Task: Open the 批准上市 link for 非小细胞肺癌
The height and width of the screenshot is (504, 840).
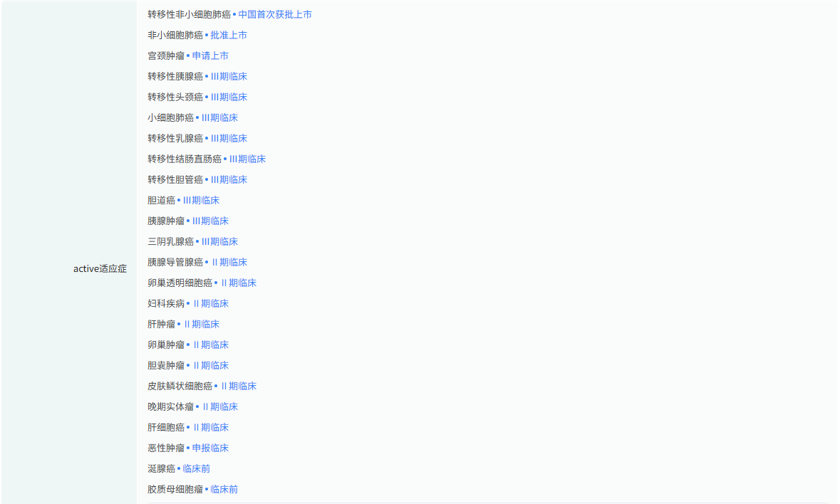Action: point(229,36)
